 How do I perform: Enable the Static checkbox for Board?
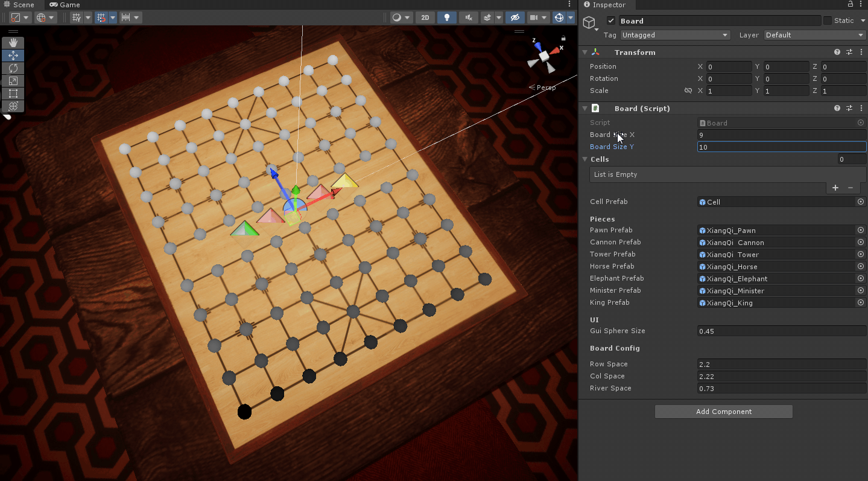pos(830,20)
